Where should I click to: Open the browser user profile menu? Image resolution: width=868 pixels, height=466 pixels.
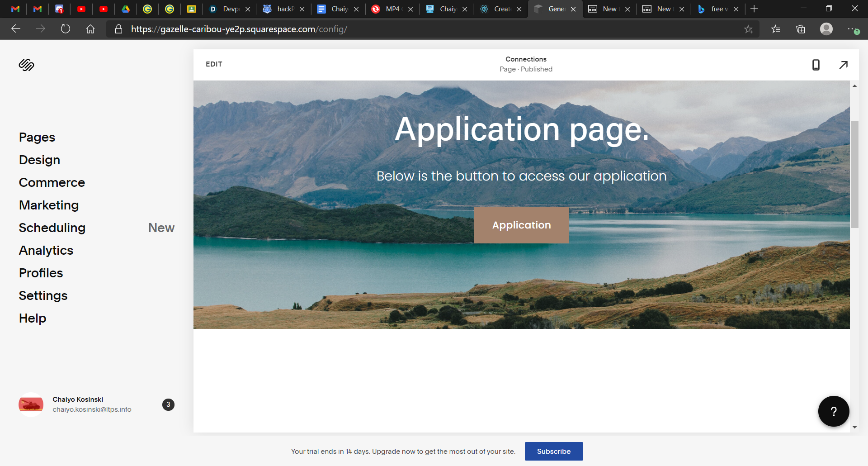[826, 29]
